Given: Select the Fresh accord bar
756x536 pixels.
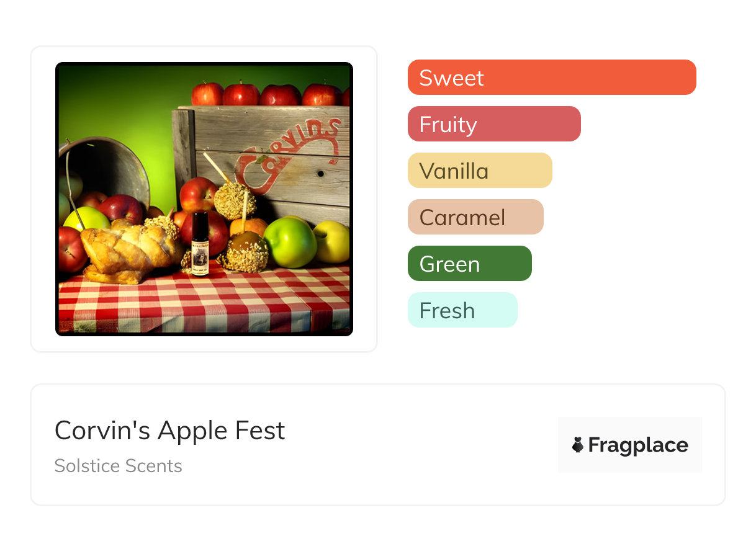Looking at the screenshot, I should tap(462, 310).
